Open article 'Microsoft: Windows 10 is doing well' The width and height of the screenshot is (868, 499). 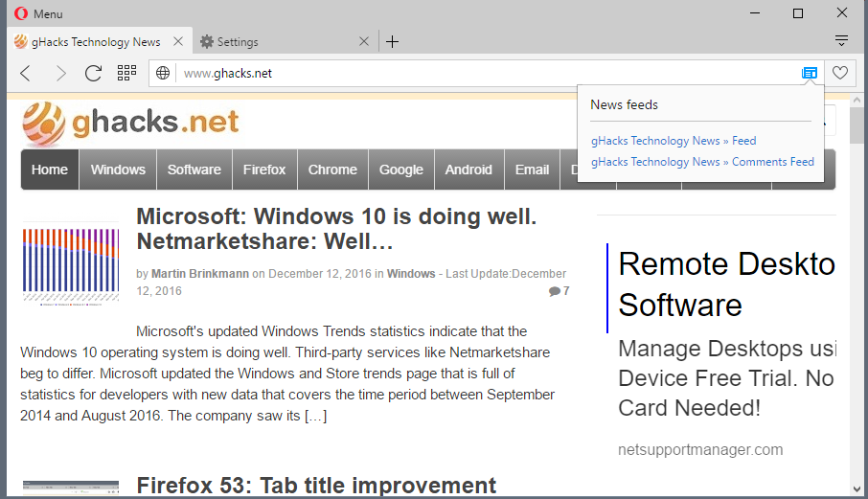pyautogui.click(x=336, y=229)
